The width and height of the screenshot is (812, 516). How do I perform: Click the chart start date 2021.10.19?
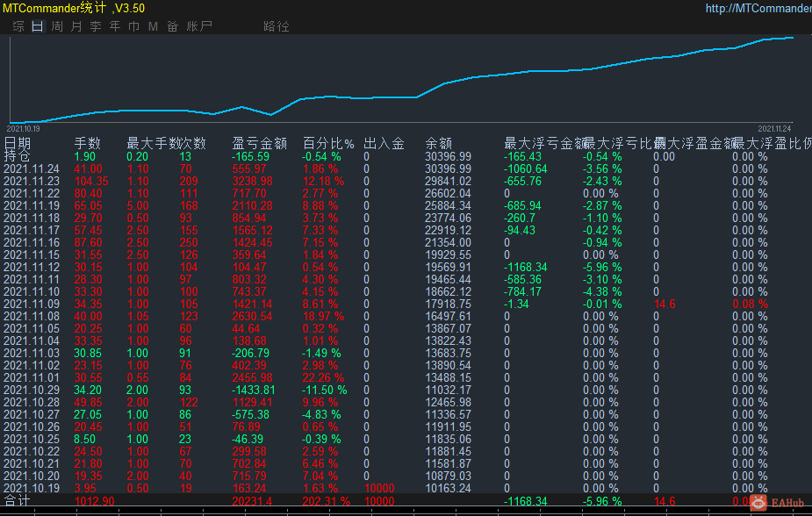pyautogui.click(x=23, y=128)
